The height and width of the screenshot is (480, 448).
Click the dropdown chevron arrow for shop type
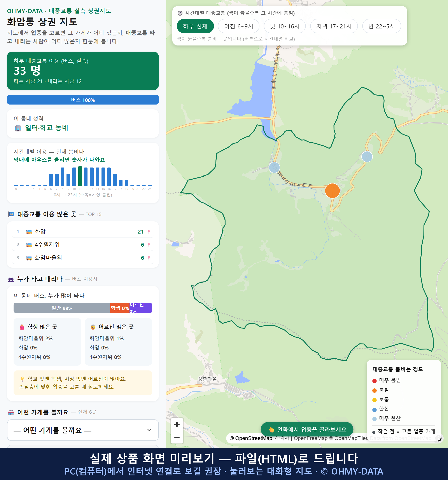[x=149, y=430]
